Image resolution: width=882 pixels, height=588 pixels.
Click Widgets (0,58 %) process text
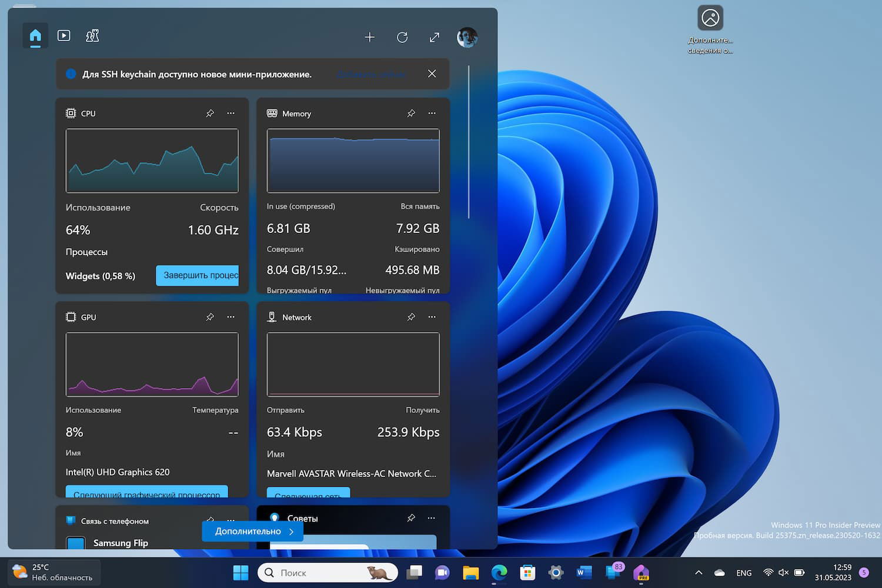click(101, 276)
